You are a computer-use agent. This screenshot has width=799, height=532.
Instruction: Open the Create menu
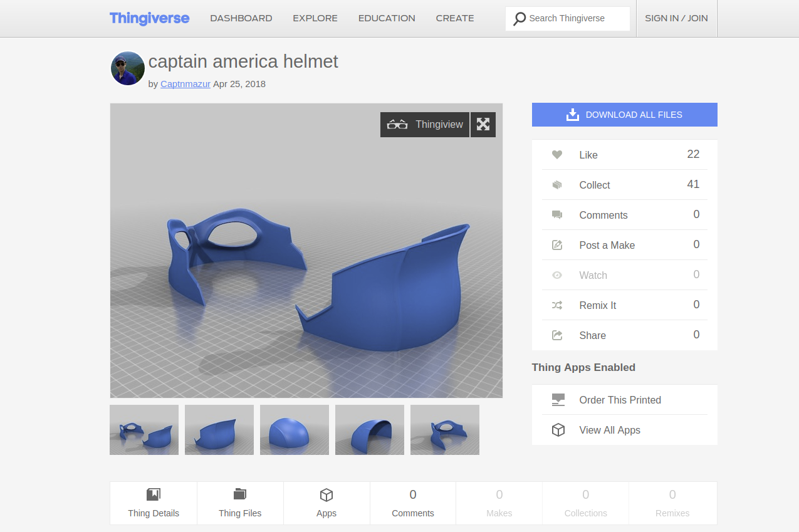455,18
